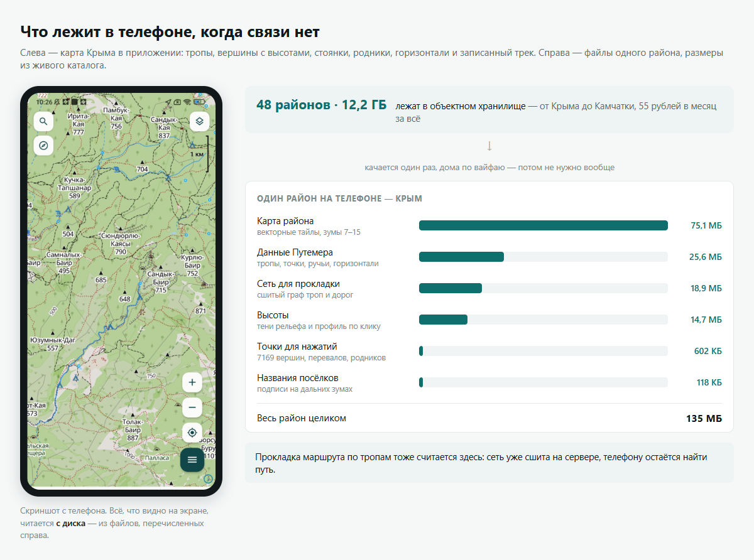This screenshot has height=560, width=754.
Task: Tap the battery icon in phone status bar
Action: (200, 102)
